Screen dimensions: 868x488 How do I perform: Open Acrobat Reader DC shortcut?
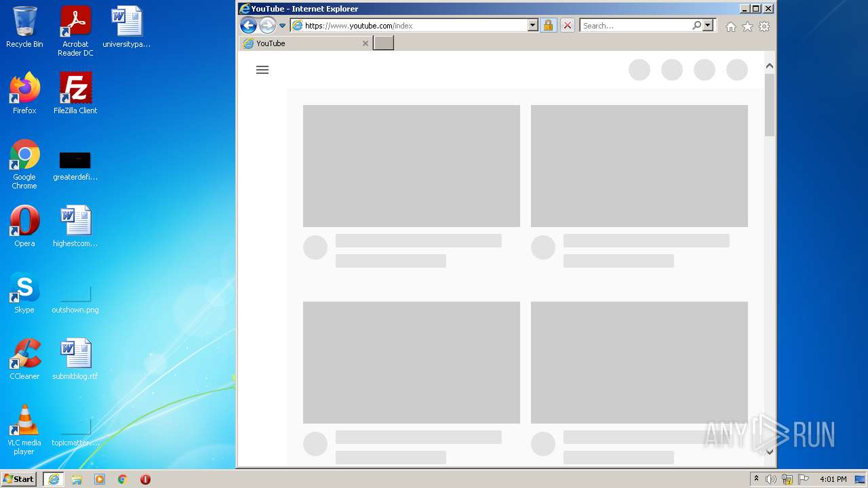click(x=75, y=30)
